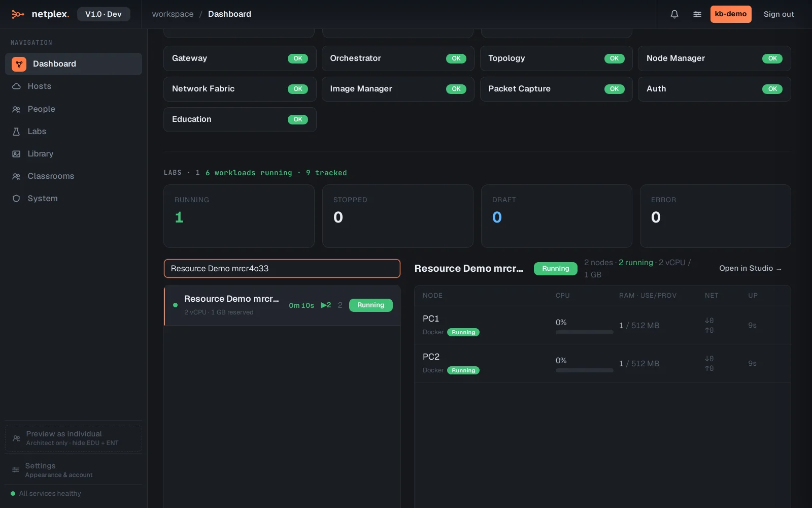Image resolution: width=812 pixels, height=508 pixels.
Task: Click the play icon with count 2
Action: point(326,305)
